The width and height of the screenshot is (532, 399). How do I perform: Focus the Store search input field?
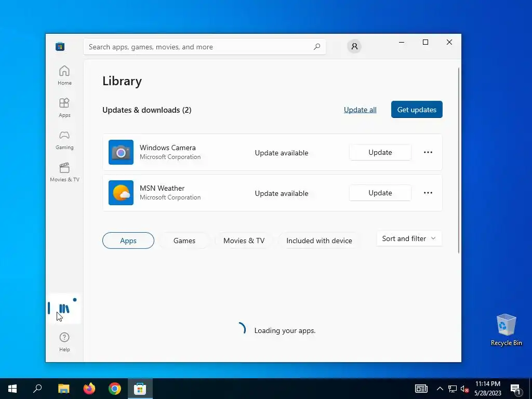(204, 47)
